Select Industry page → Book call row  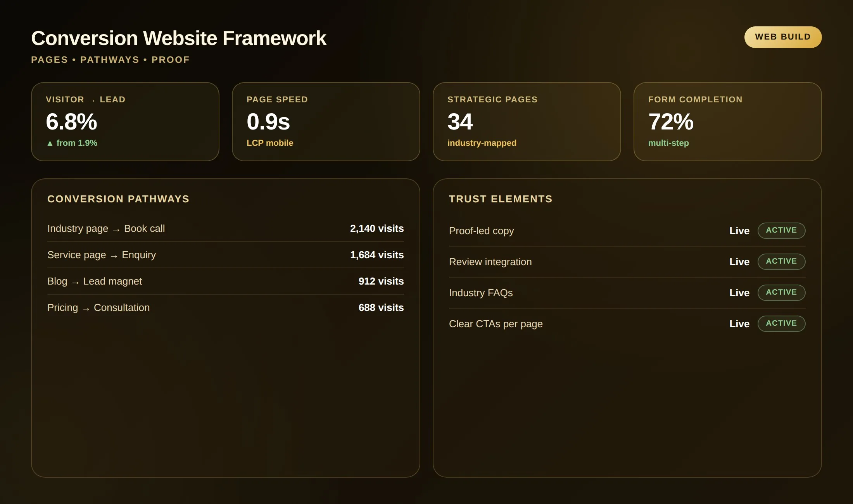pos(226,229)
